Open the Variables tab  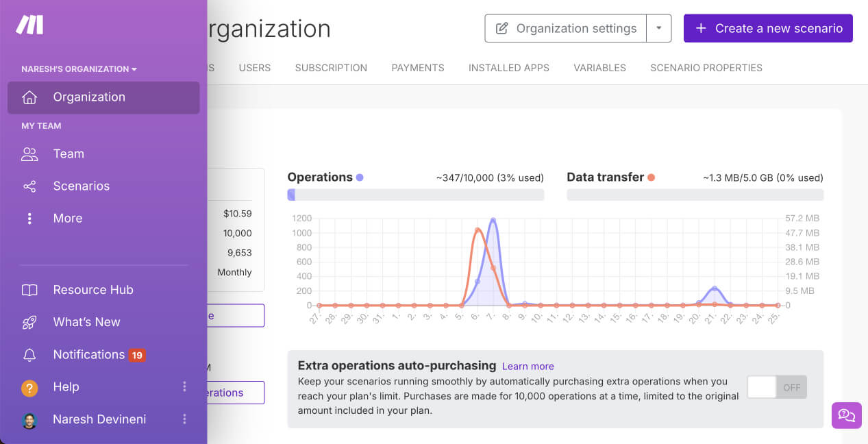coord(599,67)
